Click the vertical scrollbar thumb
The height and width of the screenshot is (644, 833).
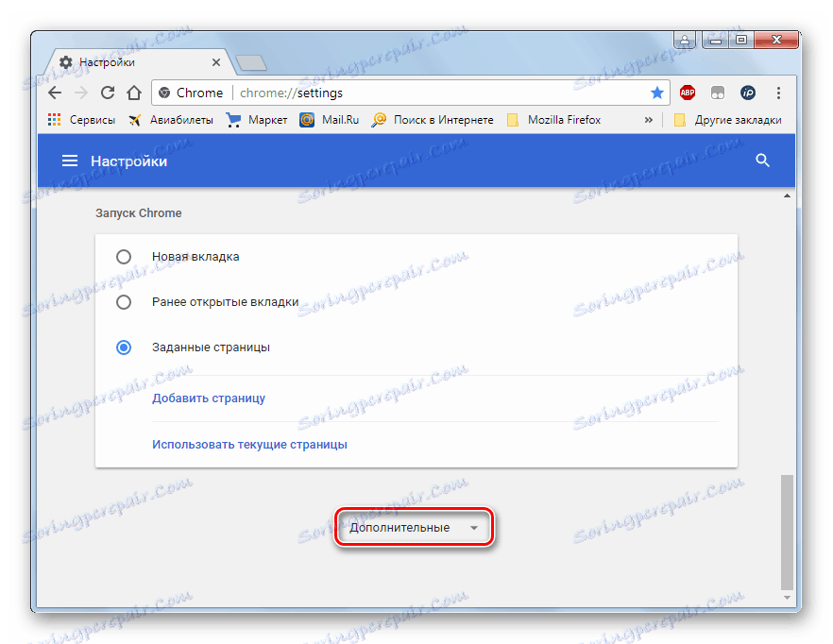point(787,533)
